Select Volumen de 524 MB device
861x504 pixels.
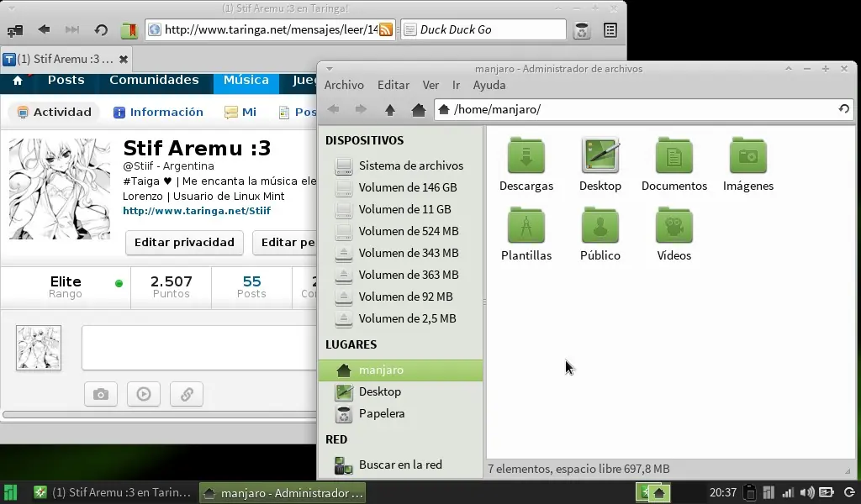tap(400, 232)
